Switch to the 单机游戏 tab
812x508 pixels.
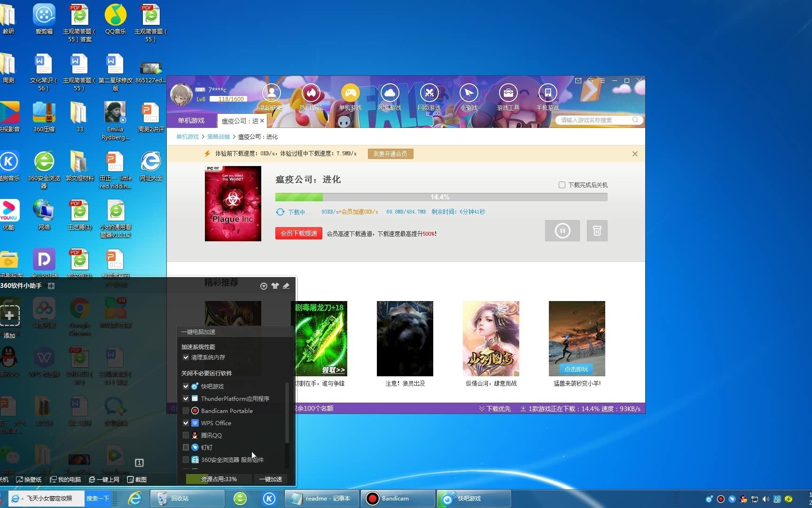(191, 120)
